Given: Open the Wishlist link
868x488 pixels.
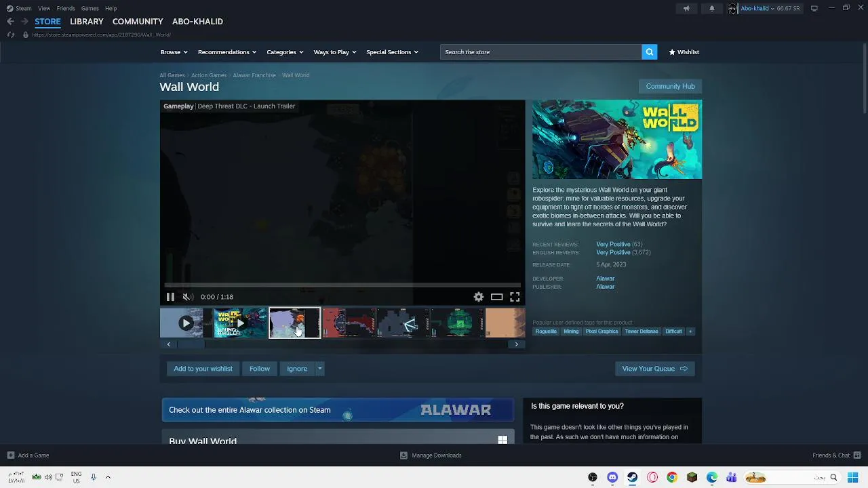Looking at the screenshot, I should click(x=684, y=52).
